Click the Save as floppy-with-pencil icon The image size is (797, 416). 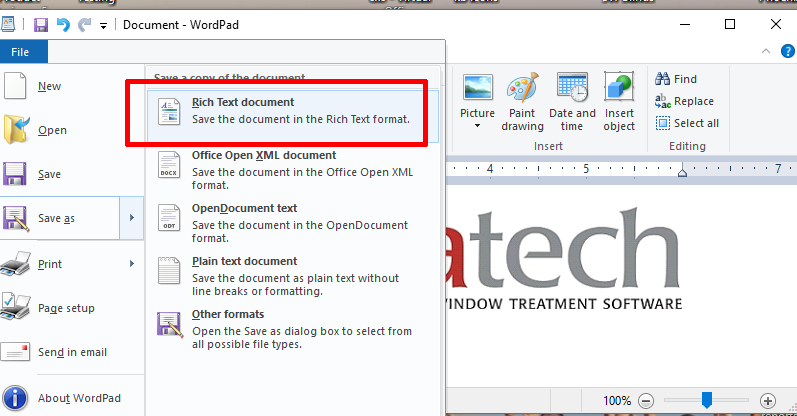tap(16, 219)
